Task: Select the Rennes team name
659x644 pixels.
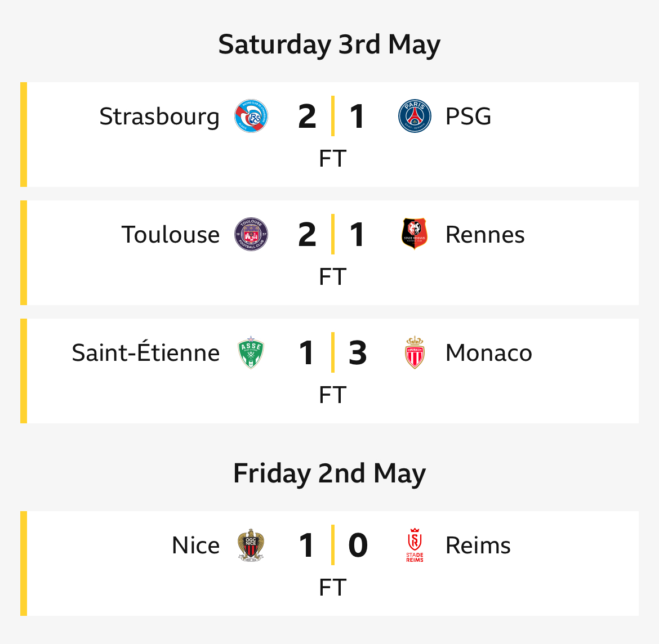Action: click(485, 234)
